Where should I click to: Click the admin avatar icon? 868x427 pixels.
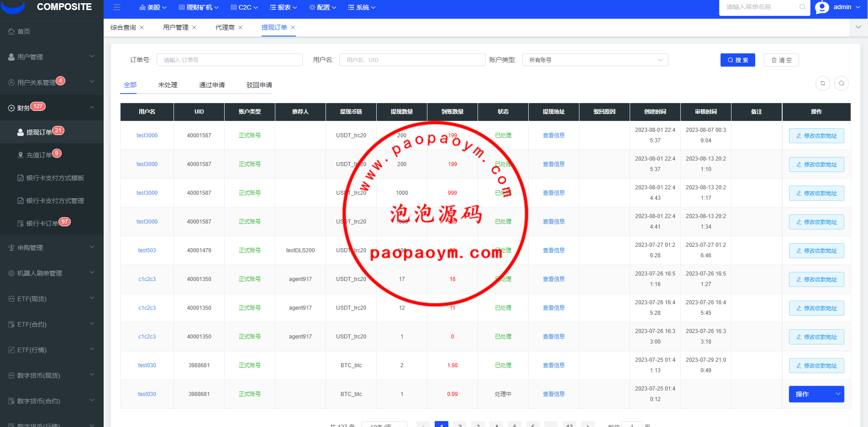coord(822,7)
